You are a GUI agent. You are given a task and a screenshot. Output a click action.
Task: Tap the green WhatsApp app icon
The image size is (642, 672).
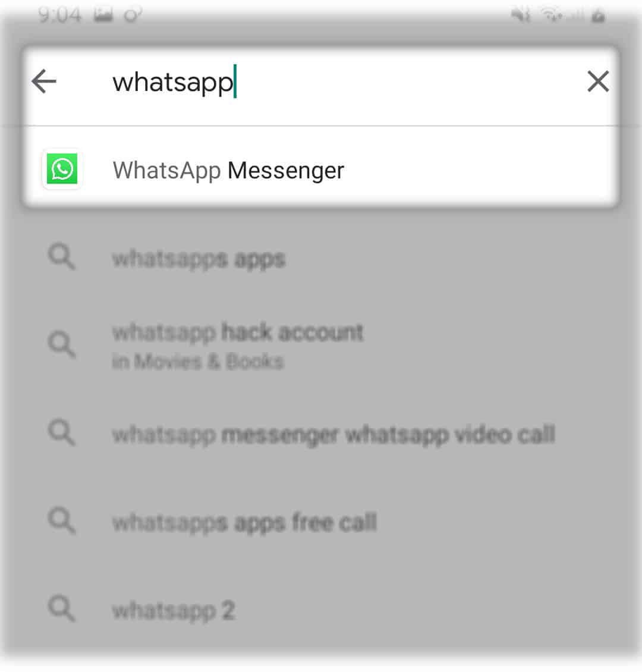tap(62, 169)
